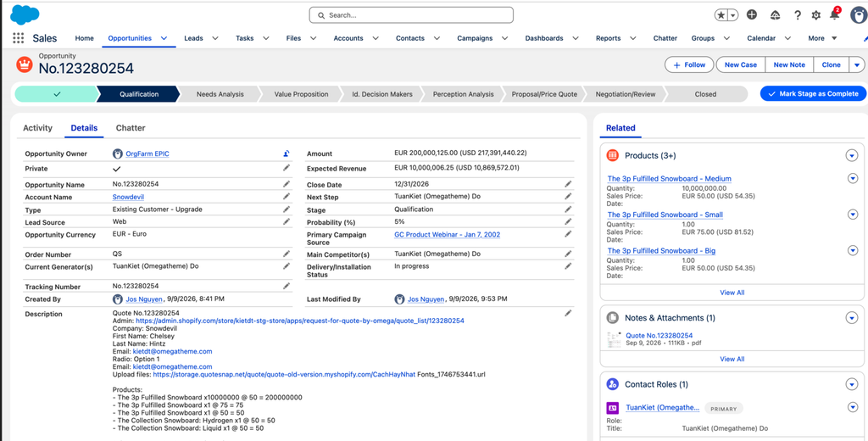This screenshot has height=441, width=868.
Task: Open the Dashboards navigation tab
Action: pyautogui.click(x=544, y=38)
